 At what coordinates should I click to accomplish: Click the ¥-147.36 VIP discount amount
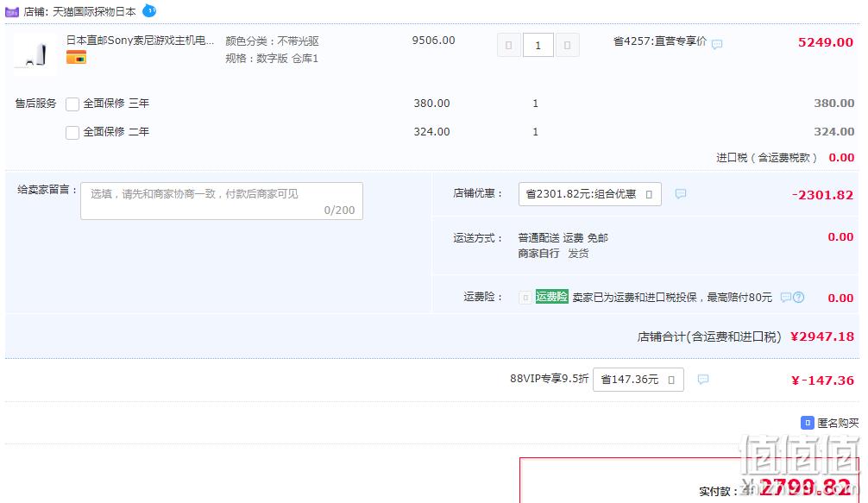point(822,380)
